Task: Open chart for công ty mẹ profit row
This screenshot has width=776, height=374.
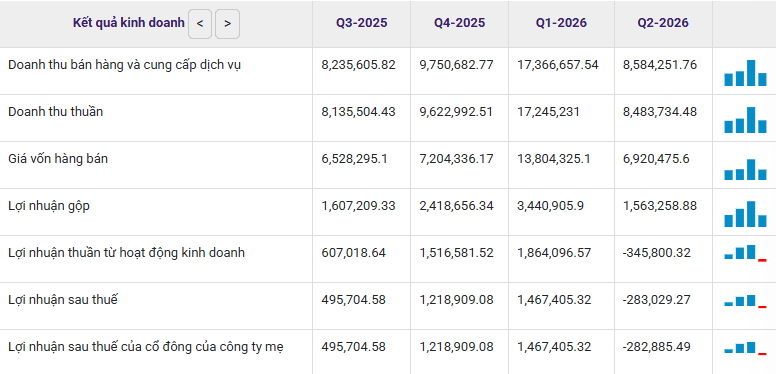Action: (x=745, y=348)
